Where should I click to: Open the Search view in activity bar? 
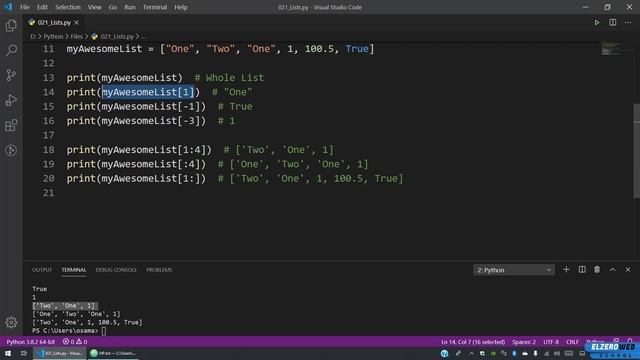pos(11,50)
